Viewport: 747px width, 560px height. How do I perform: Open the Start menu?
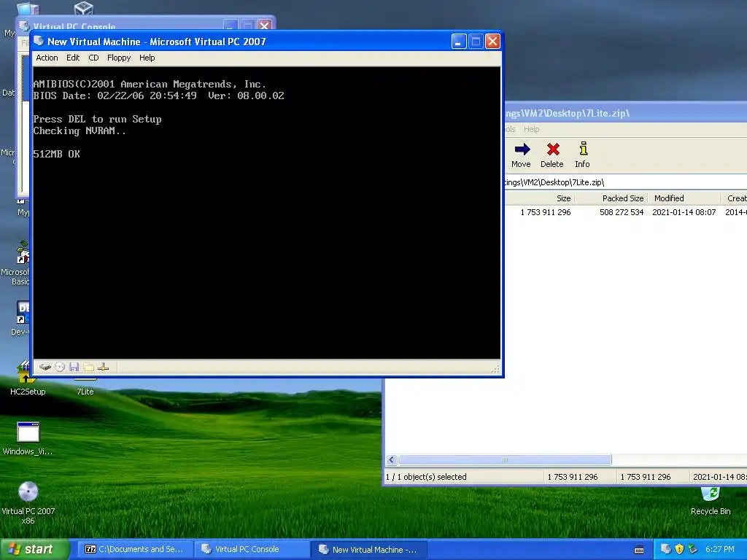[35, 550]
